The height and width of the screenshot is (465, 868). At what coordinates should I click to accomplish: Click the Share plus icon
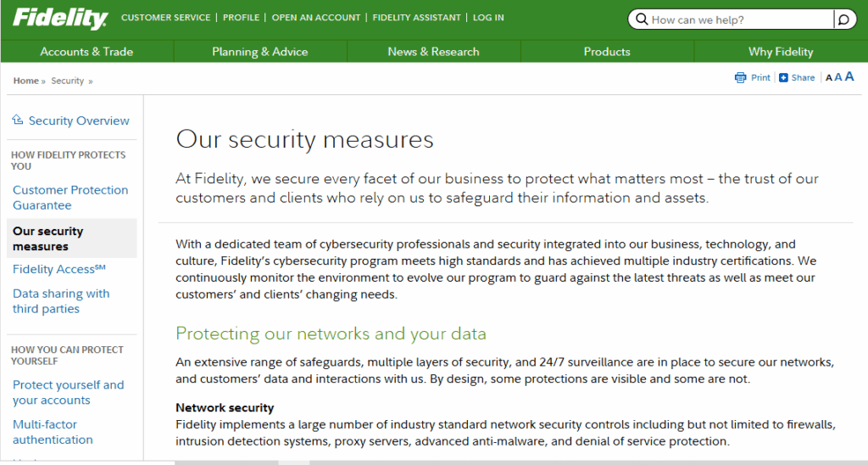click(783, 77)
